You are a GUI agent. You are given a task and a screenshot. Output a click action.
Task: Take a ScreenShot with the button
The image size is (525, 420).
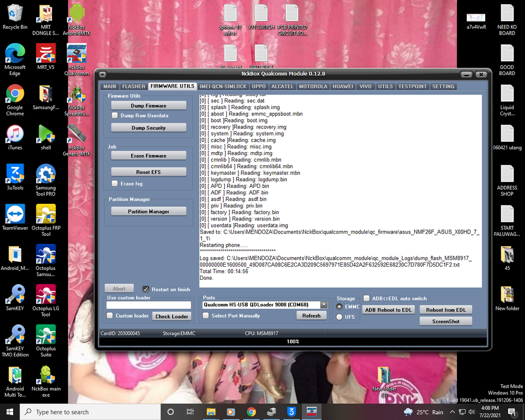(446, 321)
